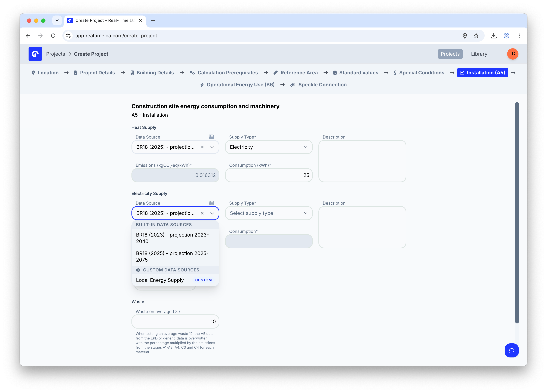The image size is (547, 392).
Task: Clear the Electricity Supply data source selection
Action: point(202,213)
